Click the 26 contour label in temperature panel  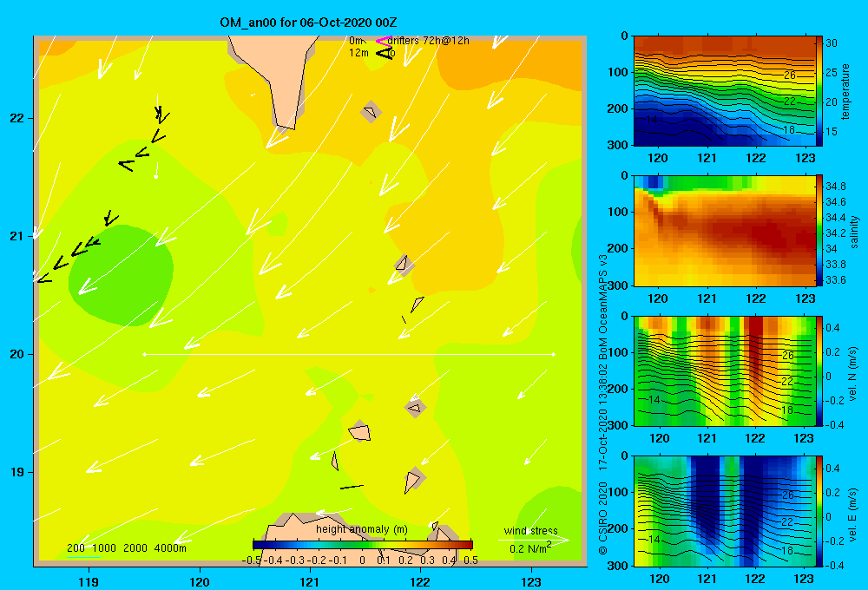789,75
